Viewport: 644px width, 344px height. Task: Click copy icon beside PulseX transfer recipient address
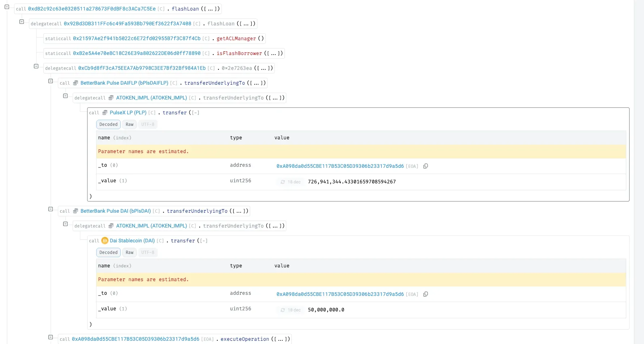(x=426, y=166)
